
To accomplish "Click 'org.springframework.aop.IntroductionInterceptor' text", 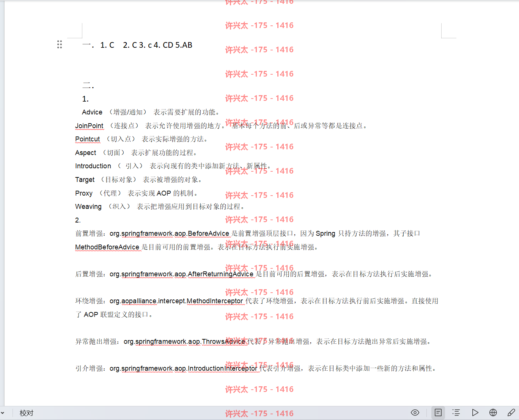I will click(183, 368).
